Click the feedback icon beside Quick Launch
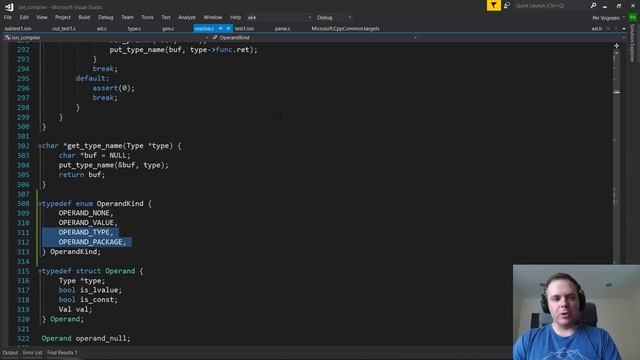640x360 pixels. click(x=507, y=5)
